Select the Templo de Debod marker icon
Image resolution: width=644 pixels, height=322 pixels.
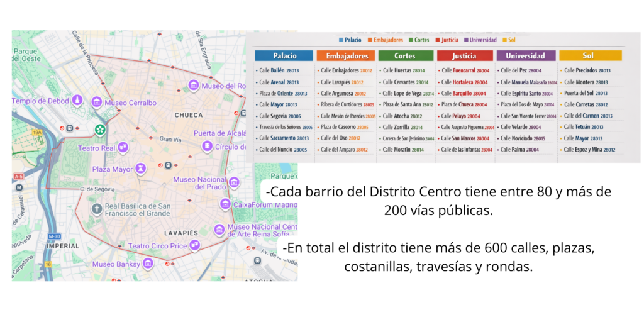(x=77, y=101)
